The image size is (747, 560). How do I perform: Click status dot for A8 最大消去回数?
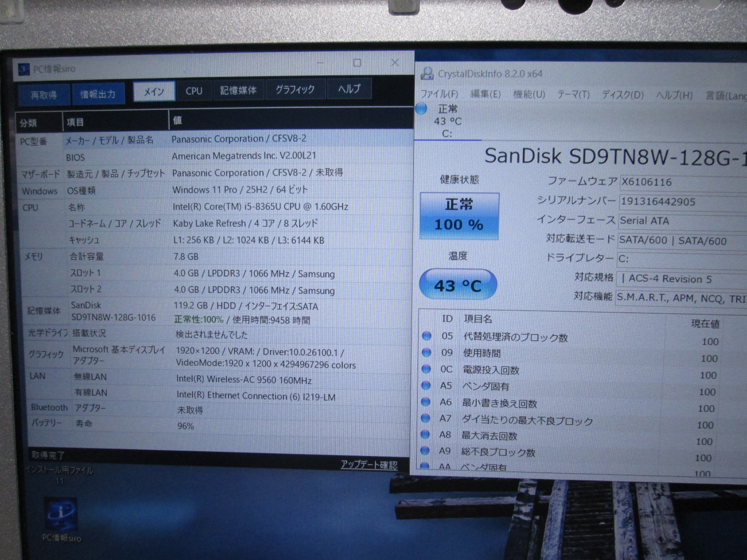point(425,434)
